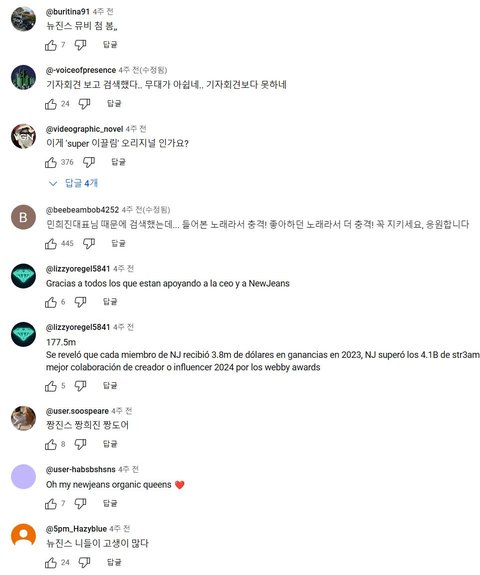Like the comment by @buritina91
480x575 pixels.
(x=51, y=45)
